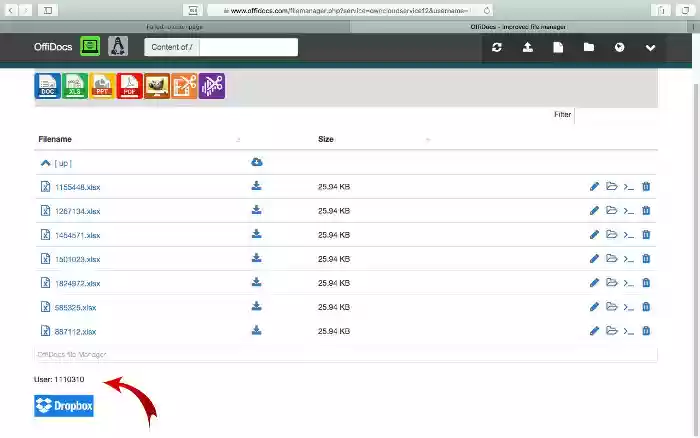Click the terminal prompt icon for 1501023.xlsx
This screenshot has width=700, height=438.
pyautogui.click(x=629, y=259)
